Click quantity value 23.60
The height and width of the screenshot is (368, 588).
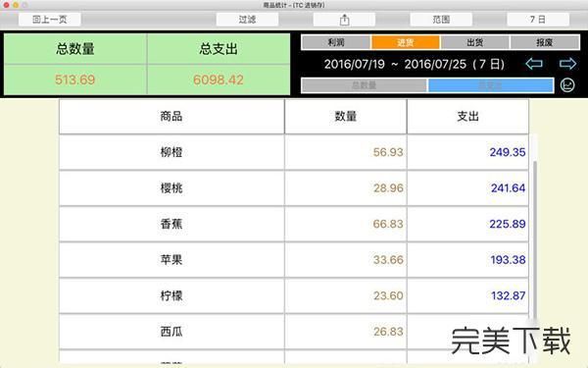pos(388,295)
